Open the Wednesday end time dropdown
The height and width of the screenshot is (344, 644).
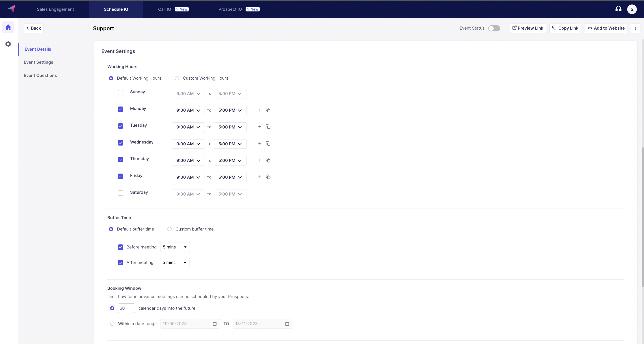click(230, 144)
